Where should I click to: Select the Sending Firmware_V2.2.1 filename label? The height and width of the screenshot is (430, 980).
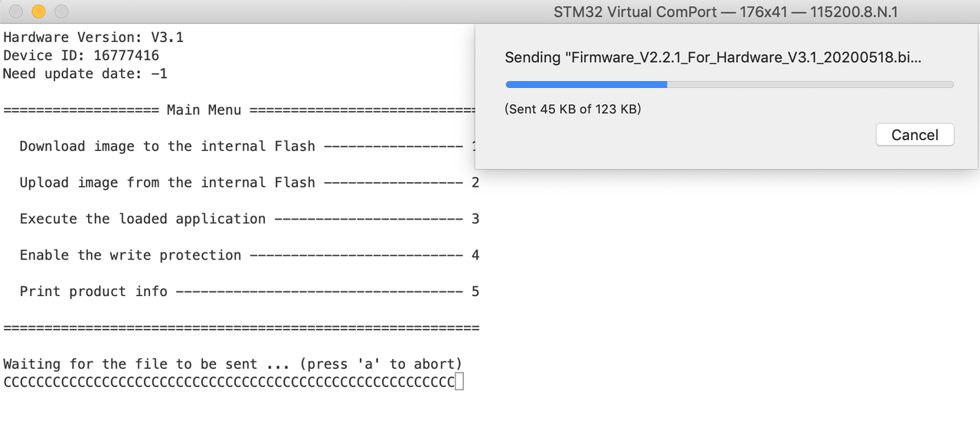713,58
